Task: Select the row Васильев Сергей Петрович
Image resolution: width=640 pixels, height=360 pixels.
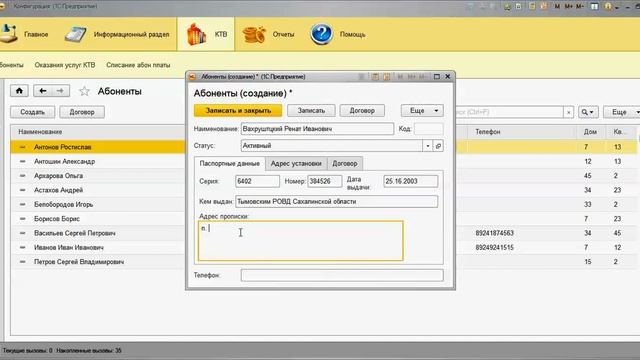Action: (98, 233)
